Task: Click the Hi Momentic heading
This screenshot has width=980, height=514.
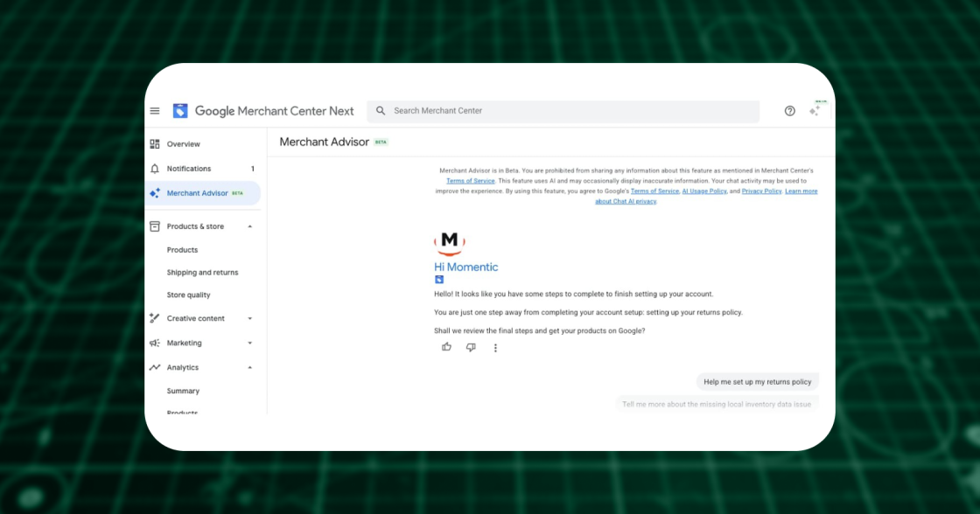Action: tap(465, 267)
